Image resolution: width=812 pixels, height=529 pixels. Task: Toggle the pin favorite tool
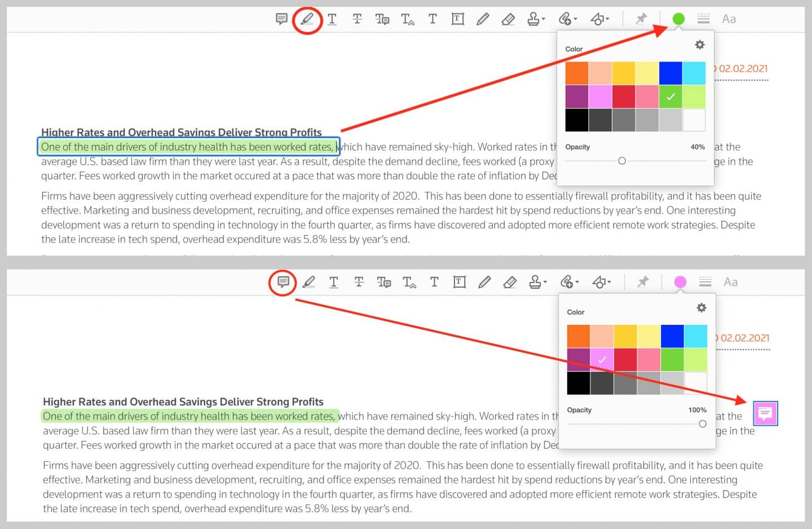coord(642,19)
